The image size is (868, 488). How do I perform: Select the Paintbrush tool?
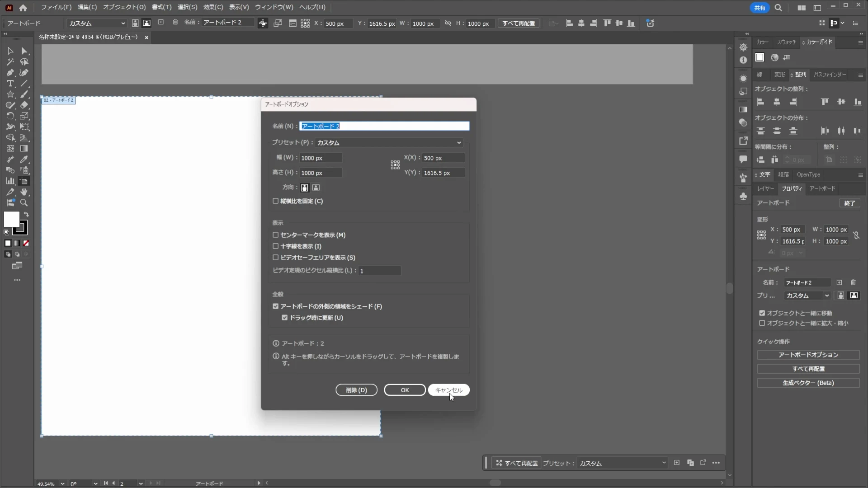pos(24,94)
